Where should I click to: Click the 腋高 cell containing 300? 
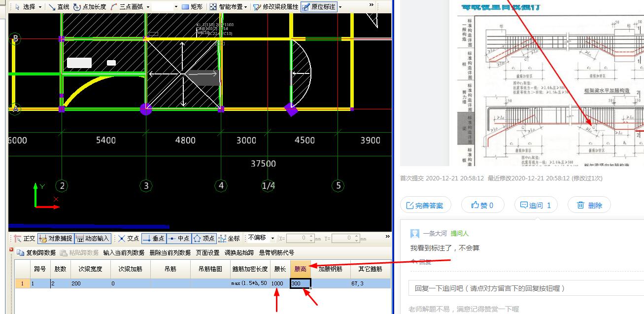(300, 283)
